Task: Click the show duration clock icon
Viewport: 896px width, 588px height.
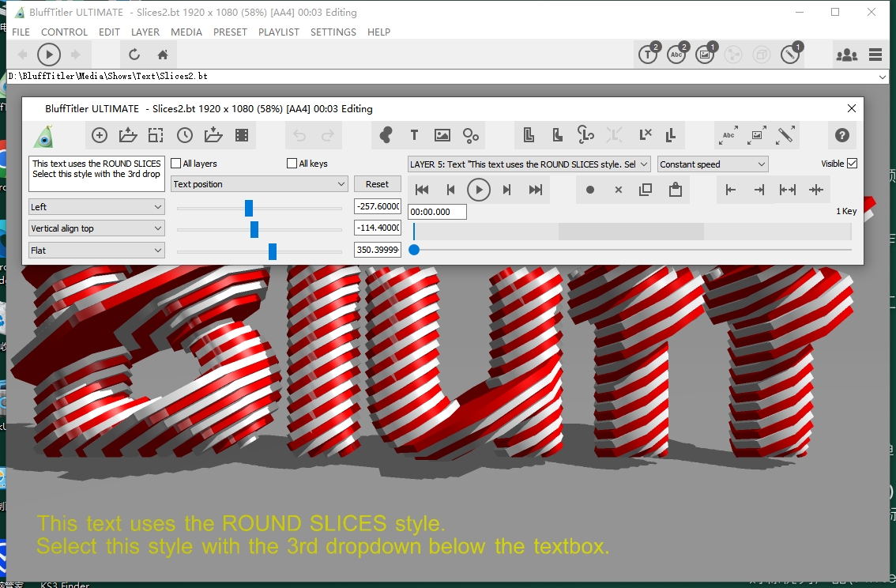Action: tap(185, 135)
